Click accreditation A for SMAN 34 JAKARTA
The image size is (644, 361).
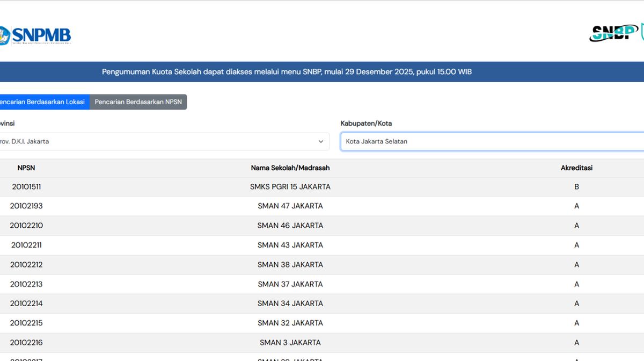(577, 304)
